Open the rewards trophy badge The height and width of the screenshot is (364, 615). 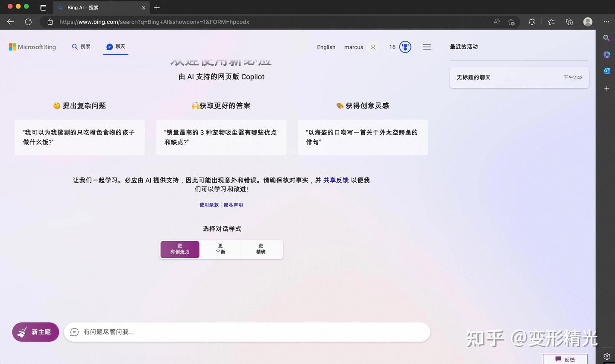405,47
